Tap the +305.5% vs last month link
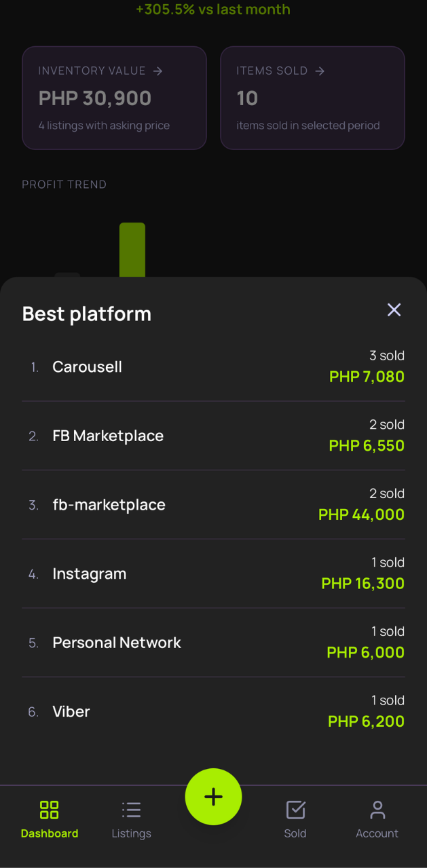The width and height of the screenshot is (427, 868). 213,10
